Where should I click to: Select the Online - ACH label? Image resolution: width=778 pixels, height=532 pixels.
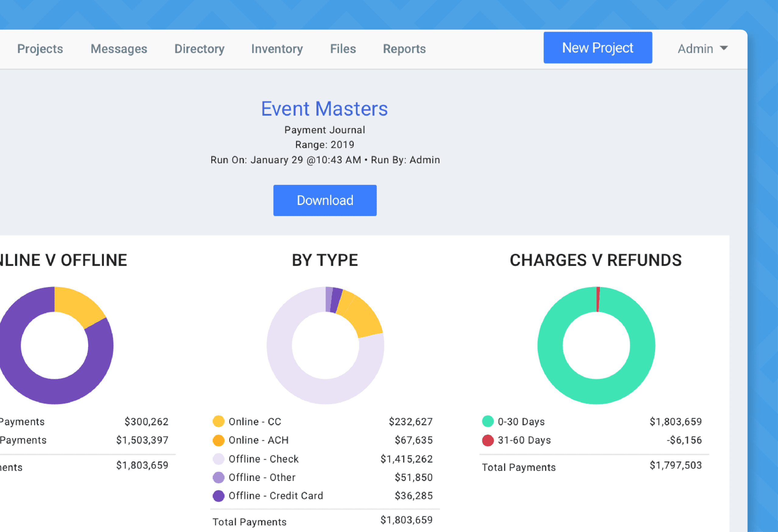point(258,440)
